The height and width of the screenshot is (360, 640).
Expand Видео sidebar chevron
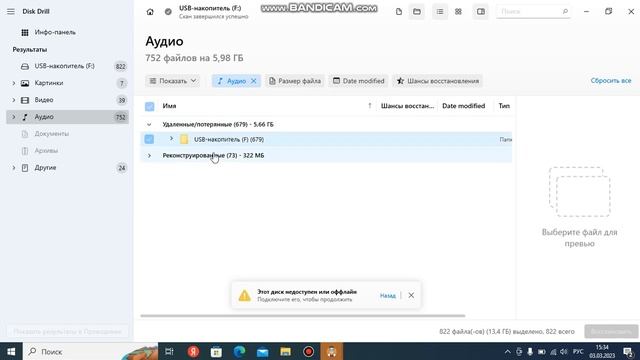pos(13,100)
